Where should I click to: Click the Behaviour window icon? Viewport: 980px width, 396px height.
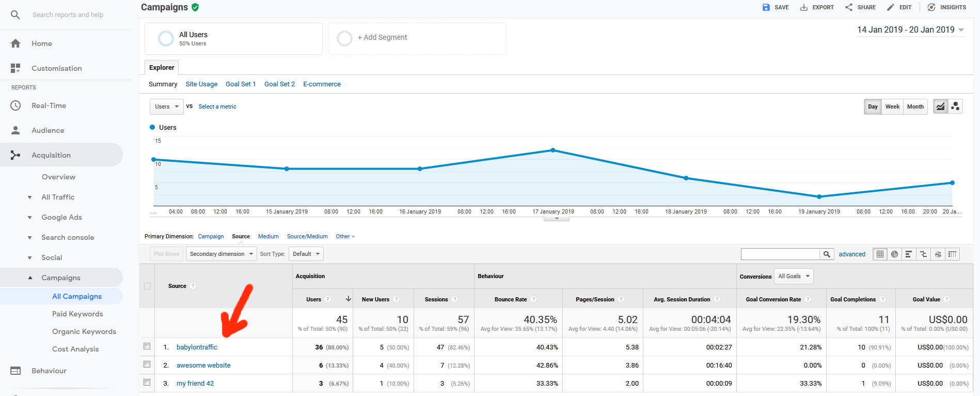pos(15,371)
